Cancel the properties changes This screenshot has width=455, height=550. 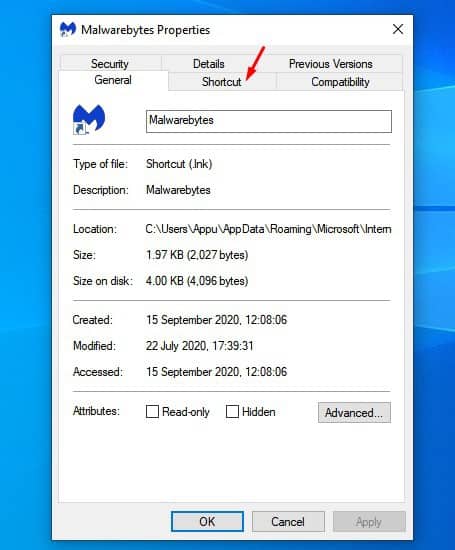(x=288, y=521)
